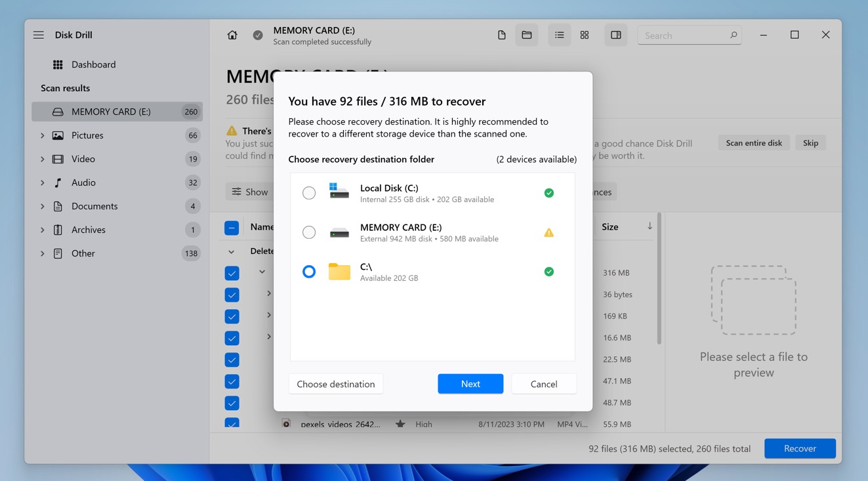868x481 pixels.
Task: Expand the subfolder on the 36 bytes row
Action: pos(269,294)
